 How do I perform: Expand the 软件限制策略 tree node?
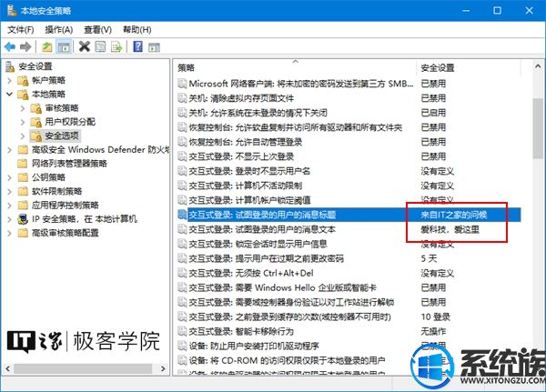pyautogui.click(x=9, y=191)
